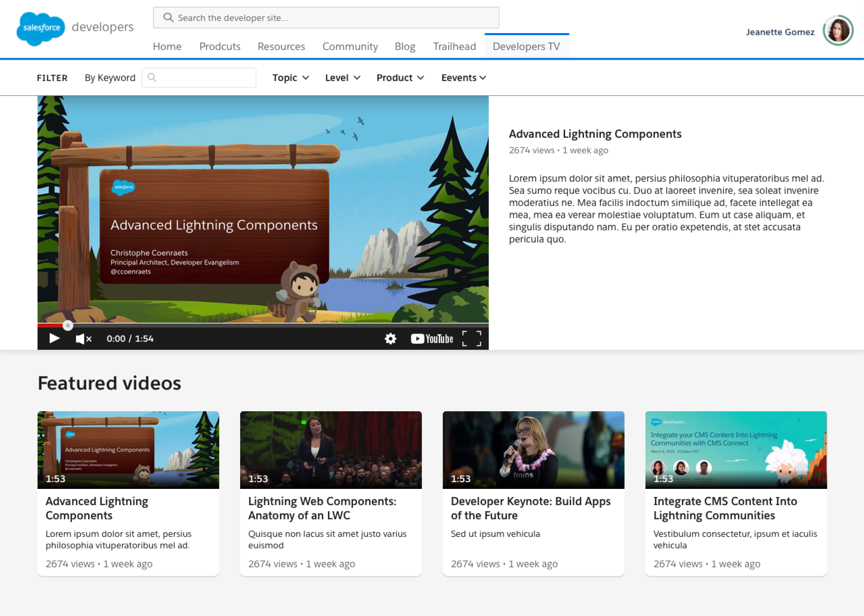Open Integrate CMS Content video thumbnail
864x616 pixels.
tap(736, 450)
